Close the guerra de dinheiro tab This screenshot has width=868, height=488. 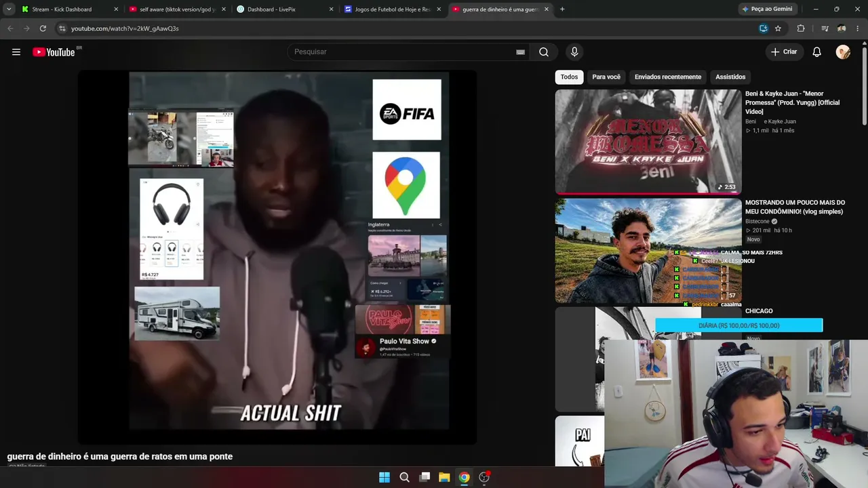click(x=547, y=9)
